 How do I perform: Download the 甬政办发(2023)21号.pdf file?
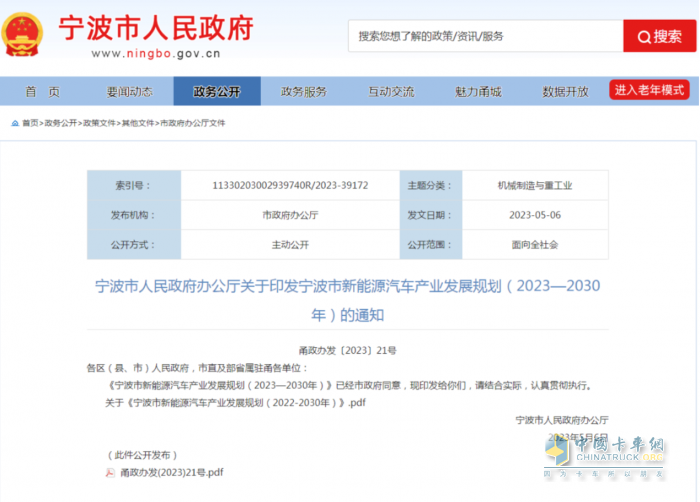pos(172,472)
